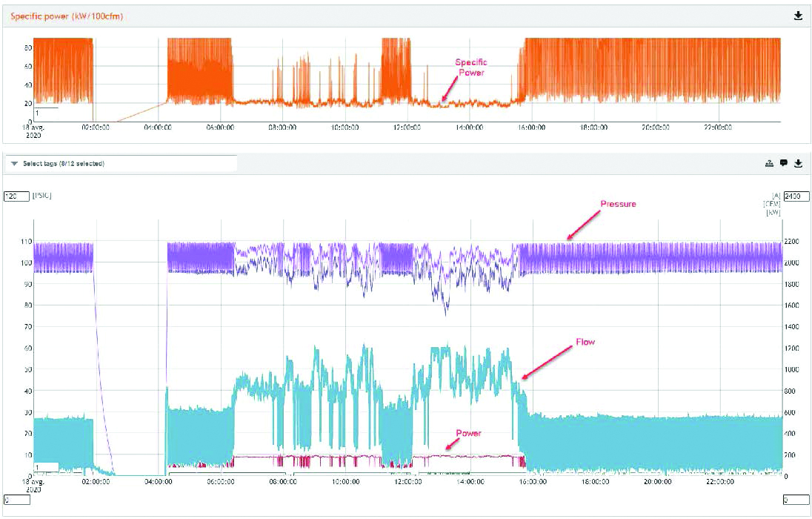Screen dimensions: 812x519
Task: Select the Pressure annotation label
Action: click(x=618, y=204)
